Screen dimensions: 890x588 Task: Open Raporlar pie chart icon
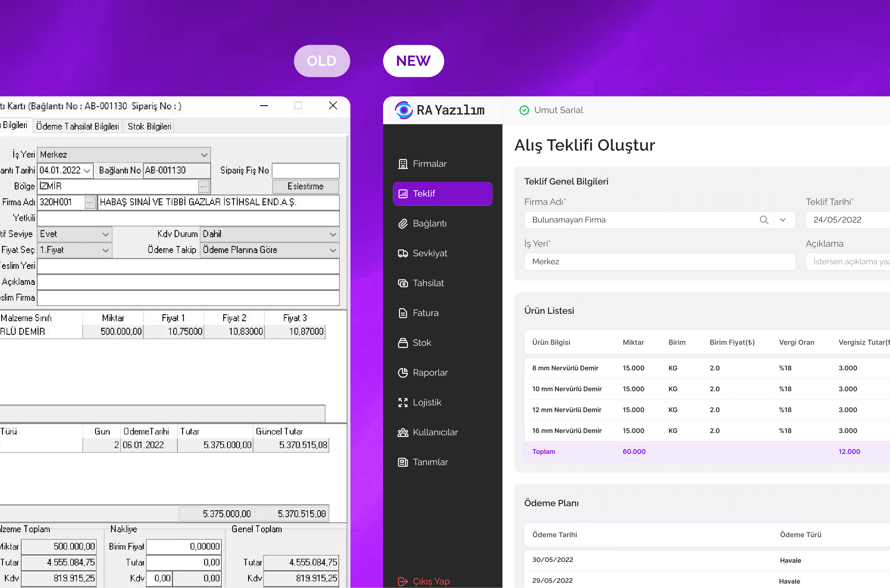(x=403, y=373)
